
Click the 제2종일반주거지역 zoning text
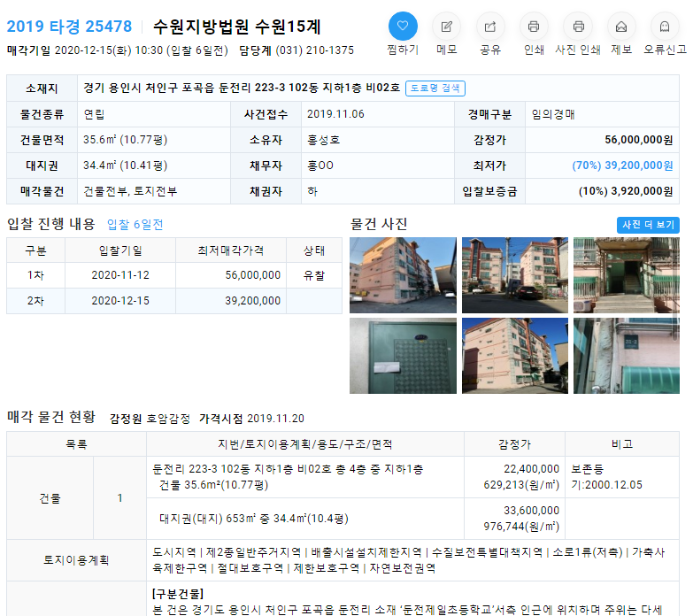pyautogui.click(x=253, y=552)
